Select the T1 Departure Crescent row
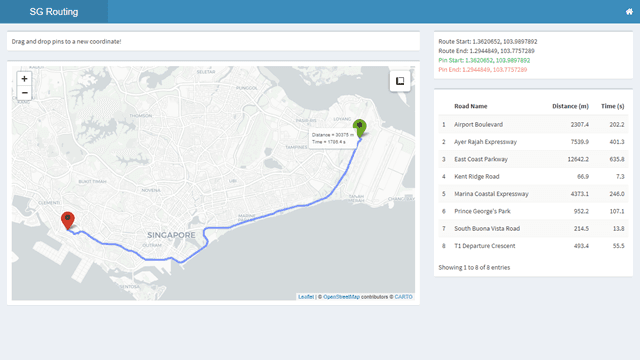Viewport: 640px width, 360px height. 533,246
